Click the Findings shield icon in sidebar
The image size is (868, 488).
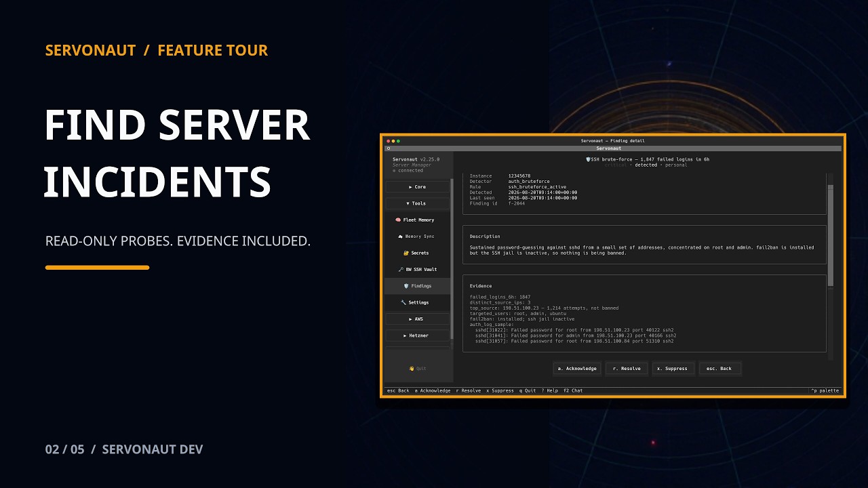coord(406,286)
